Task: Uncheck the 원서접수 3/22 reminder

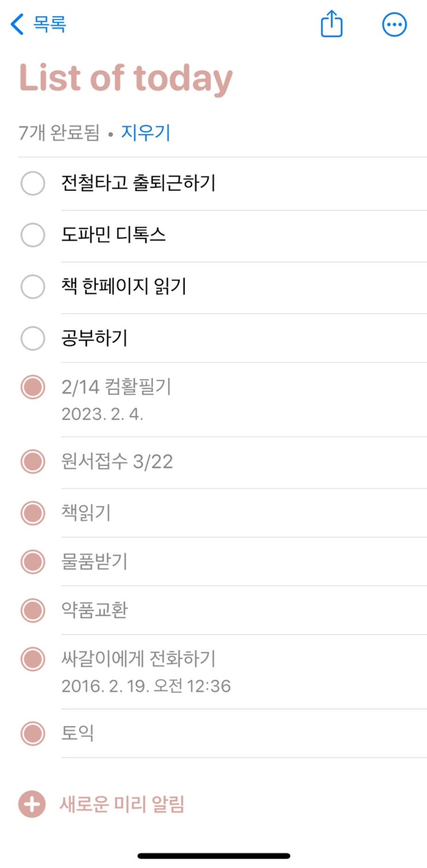Action: coord(33,462)
